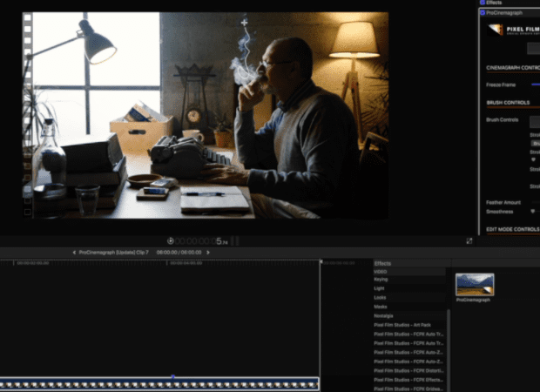Click the BRUSH CONTROLS section header

tap(508, 103)
